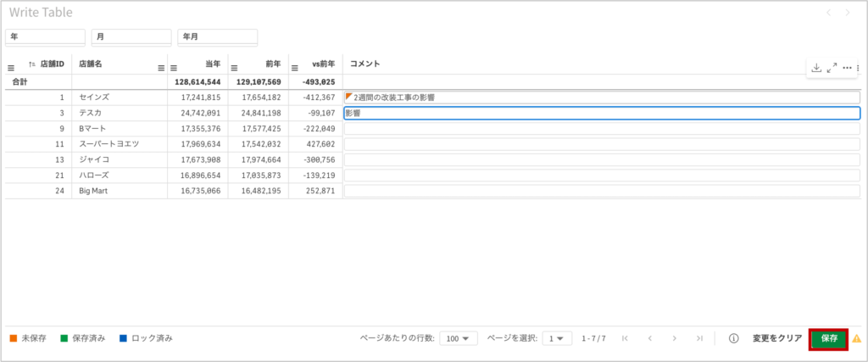The width and height of the screenshot is (868, 362).
Task: Jump to the first table page
Action: (625, 338)
